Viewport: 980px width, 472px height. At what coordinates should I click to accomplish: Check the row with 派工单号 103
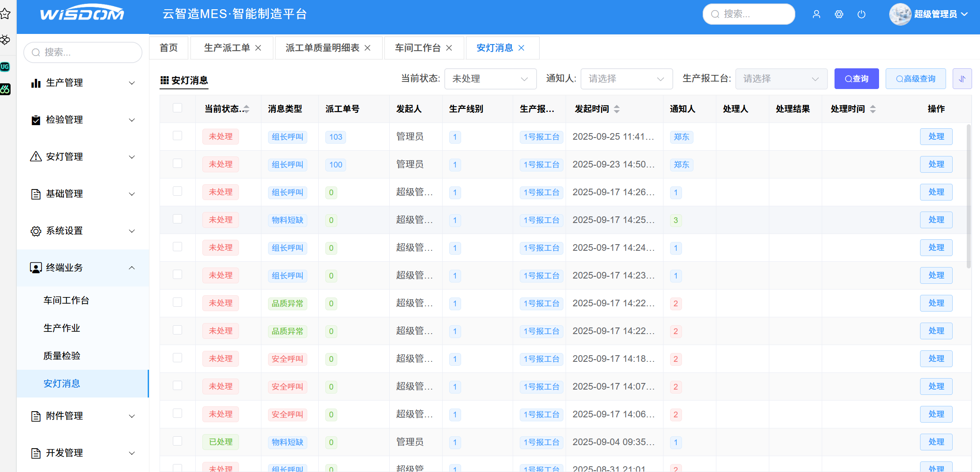click(177, 136)
